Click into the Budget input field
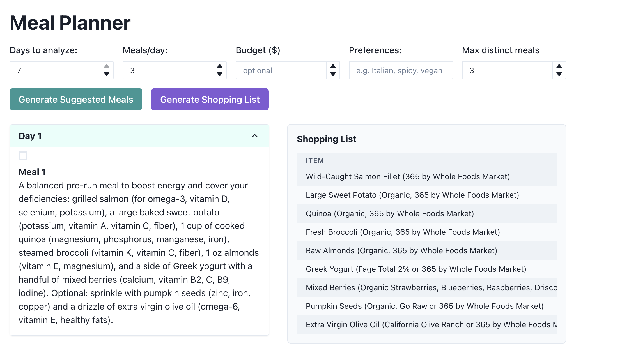The width and height of the screenshot is (629, 364). click(281, 70)
